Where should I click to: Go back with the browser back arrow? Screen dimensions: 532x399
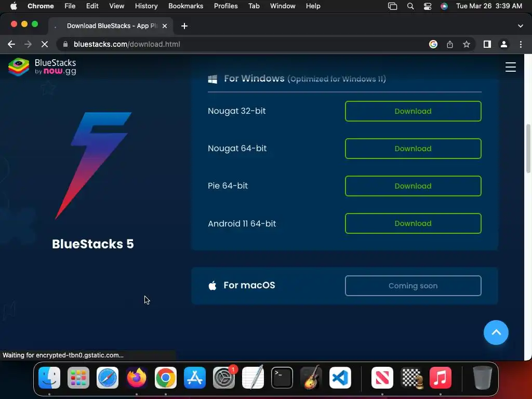point(11,44)
